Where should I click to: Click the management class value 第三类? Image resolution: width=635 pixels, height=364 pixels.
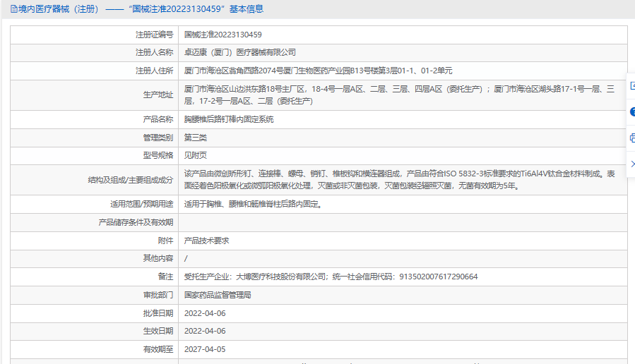[195, 138]
